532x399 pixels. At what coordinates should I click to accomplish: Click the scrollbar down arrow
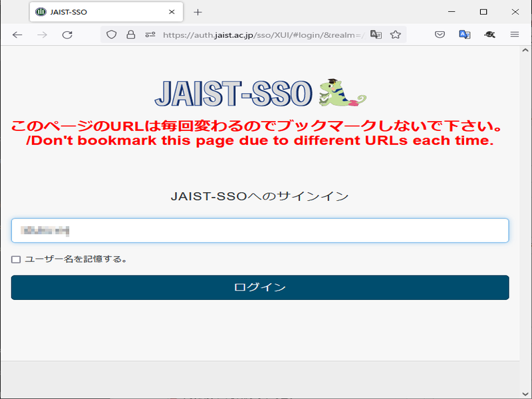point(525,394)
